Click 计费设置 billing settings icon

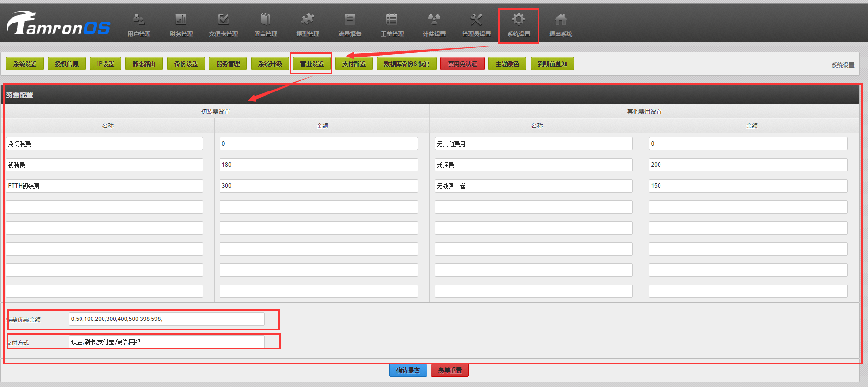pyautogui.click(x=434, y=20)
